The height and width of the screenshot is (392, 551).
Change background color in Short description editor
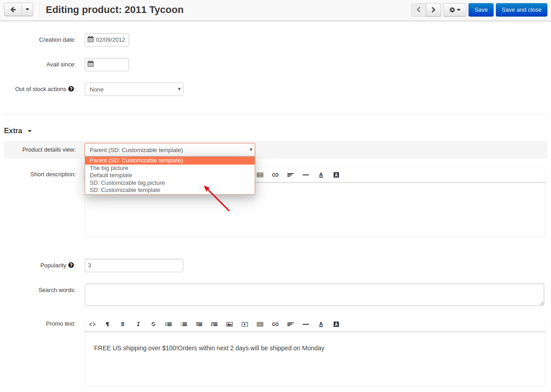click(x=336, y=175)
